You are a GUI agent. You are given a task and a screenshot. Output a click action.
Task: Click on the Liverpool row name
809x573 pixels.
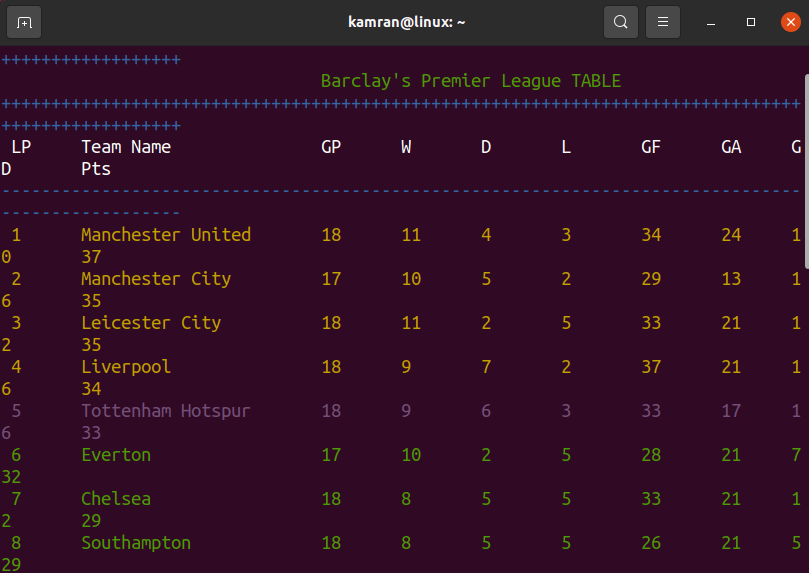point(126,367)
